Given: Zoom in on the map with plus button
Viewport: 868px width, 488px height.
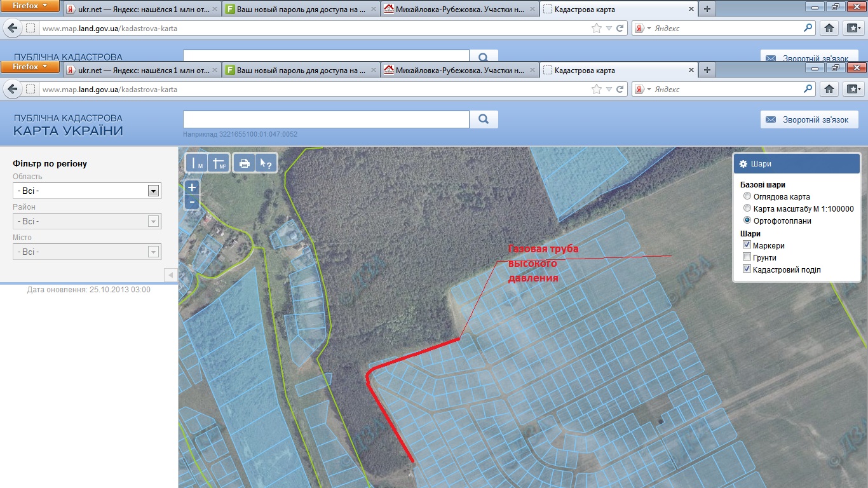Looking at the screenshot, I should [x=192, y=187].
